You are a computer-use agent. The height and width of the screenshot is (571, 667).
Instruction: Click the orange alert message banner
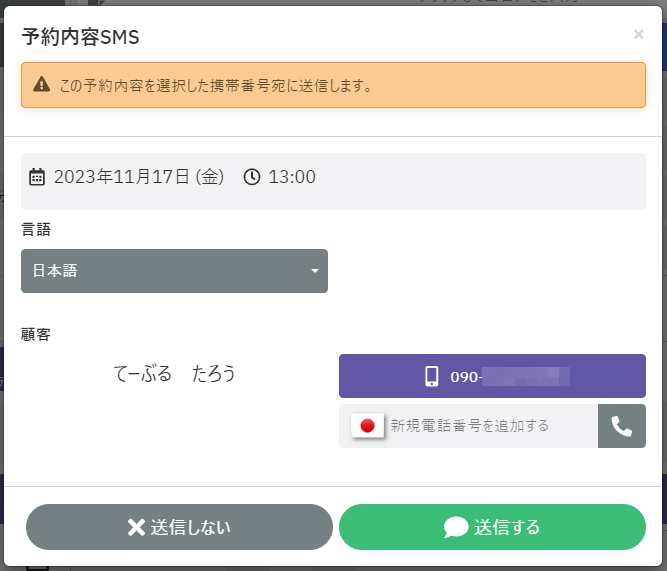pos(333,85)
